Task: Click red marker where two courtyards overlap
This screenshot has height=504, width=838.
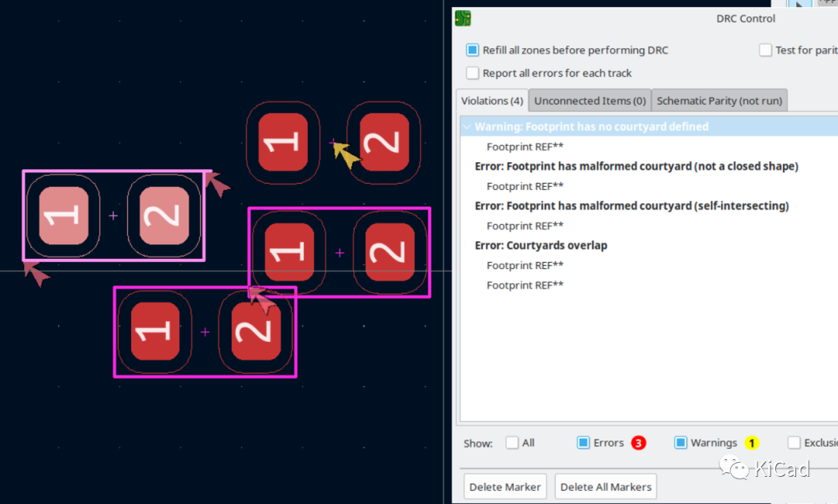Action: click(261, 299)
